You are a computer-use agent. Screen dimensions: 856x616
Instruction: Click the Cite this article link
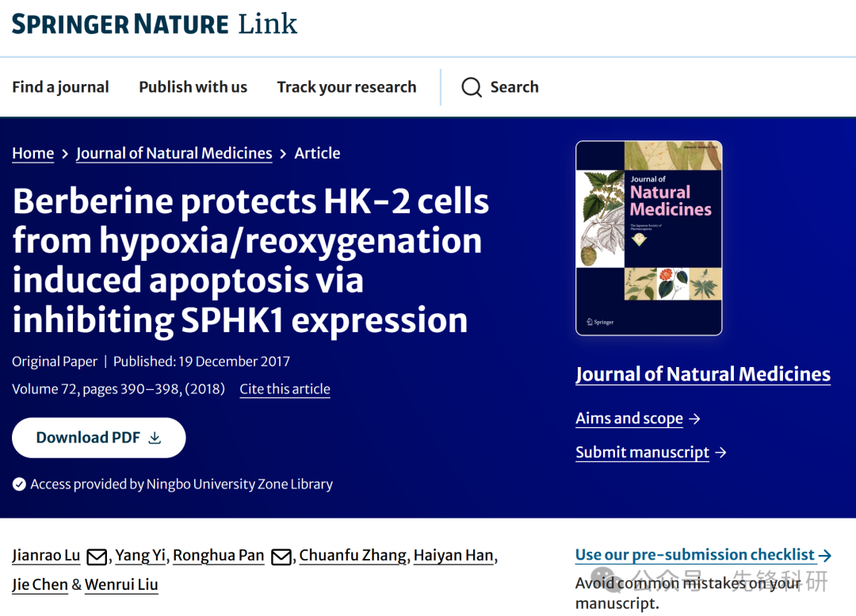(x=285, y=388)
